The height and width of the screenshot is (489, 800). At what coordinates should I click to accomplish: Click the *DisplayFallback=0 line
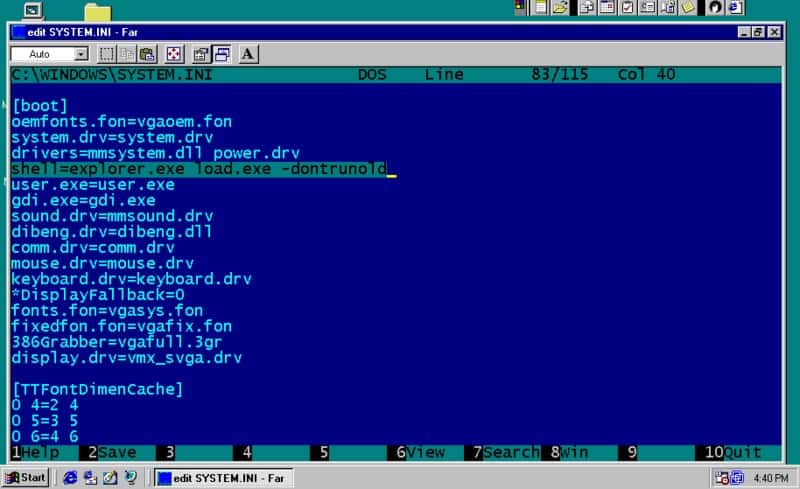click(98, 295)
